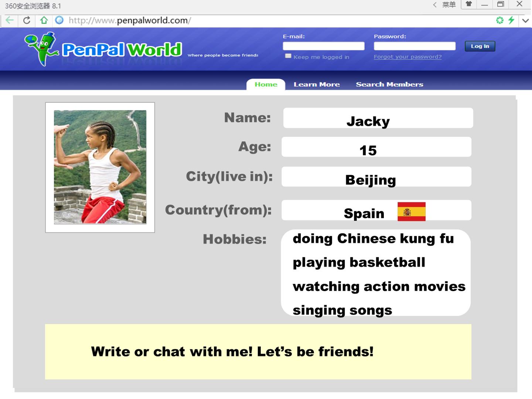Image resolution: width=532 pixels, height=399 pixels.
Task: Click the browser back arrow
Action: coord(10,20)
